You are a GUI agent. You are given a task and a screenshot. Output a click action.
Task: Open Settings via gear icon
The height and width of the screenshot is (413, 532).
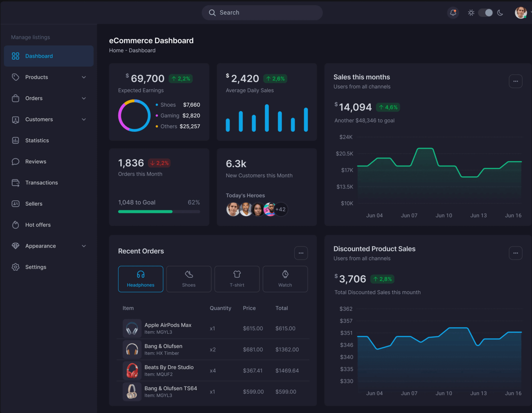(16, 267)
